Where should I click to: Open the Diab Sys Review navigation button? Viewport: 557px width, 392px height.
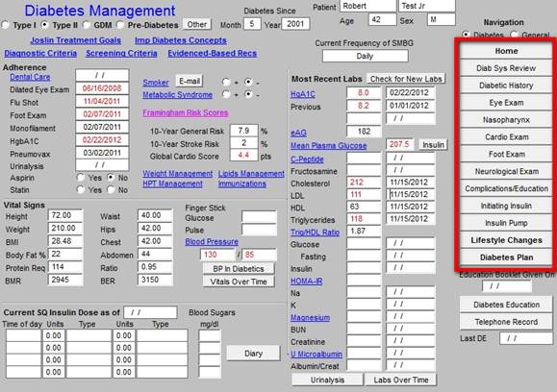point(506,68)
